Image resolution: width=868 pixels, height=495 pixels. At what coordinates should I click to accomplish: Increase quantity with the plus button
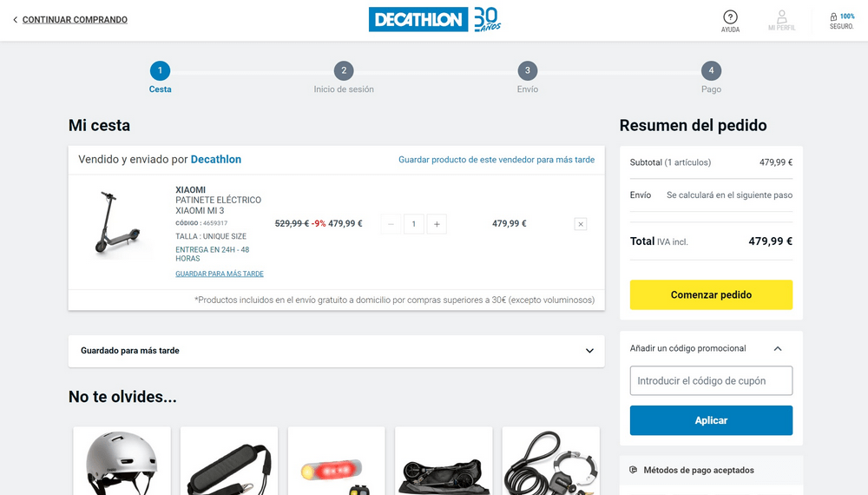437,224
